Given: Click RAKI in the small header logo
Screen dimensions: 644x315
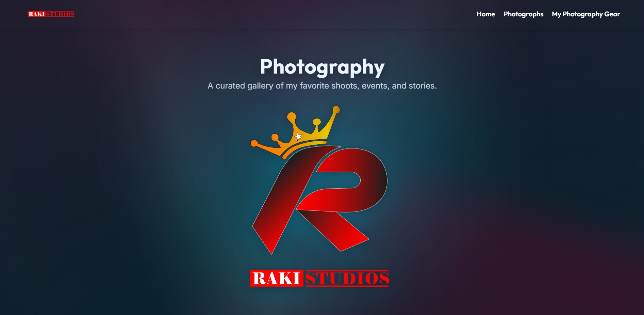Looking at the screenshot, I should (37, 14).
